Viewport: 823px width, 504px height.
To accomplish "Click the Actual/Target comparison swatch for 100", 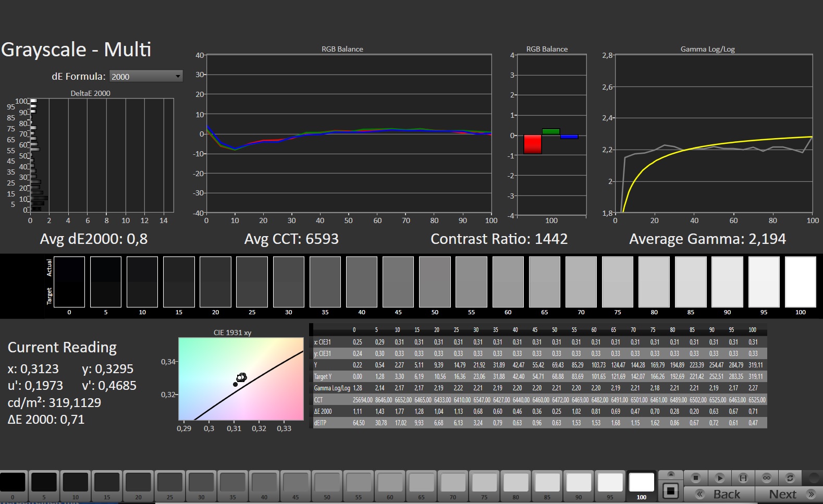I will [x=801, y=282].
